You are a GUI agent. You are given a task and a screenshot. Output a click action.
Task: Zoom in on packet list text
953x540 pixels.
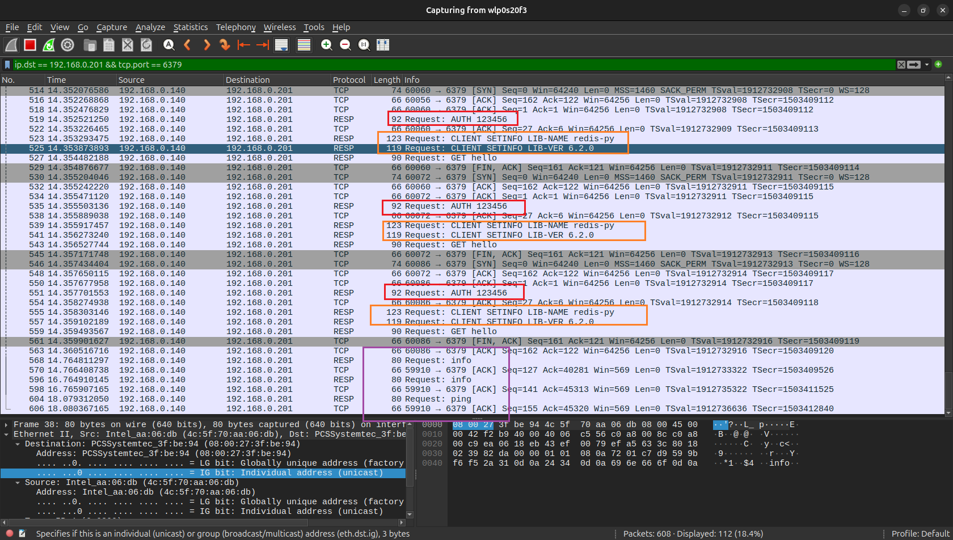click(x=326, y=45)
